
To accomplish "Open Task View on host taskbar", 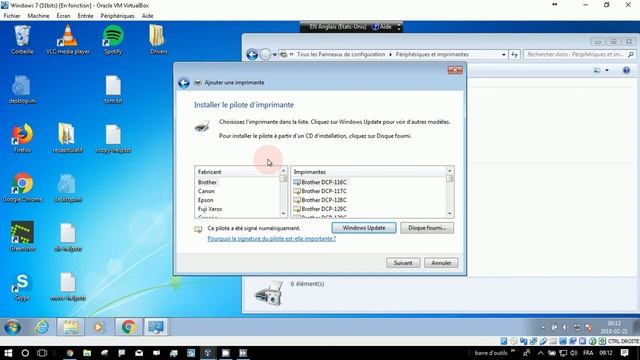I will 42,353.
